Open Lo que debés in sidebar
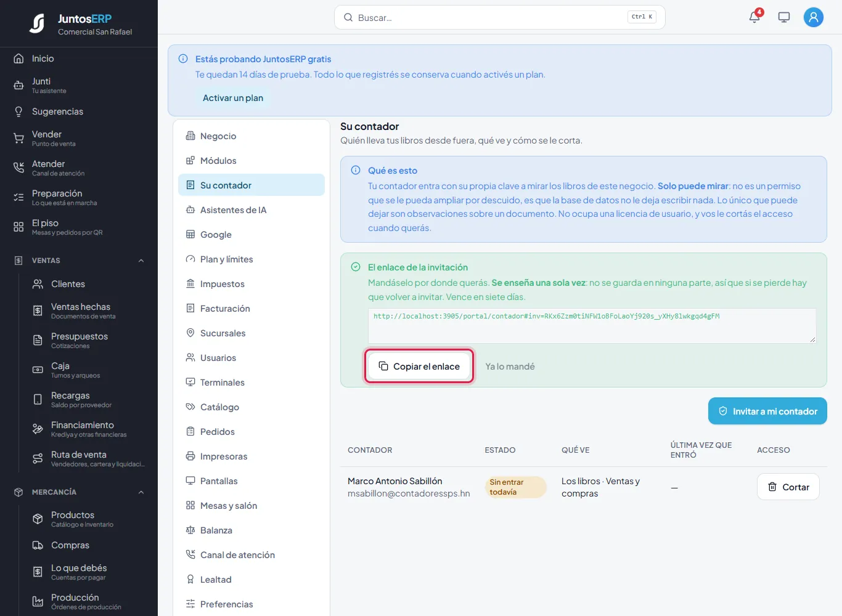This screenshot has width=842, height=616. (x=88, y=572)
